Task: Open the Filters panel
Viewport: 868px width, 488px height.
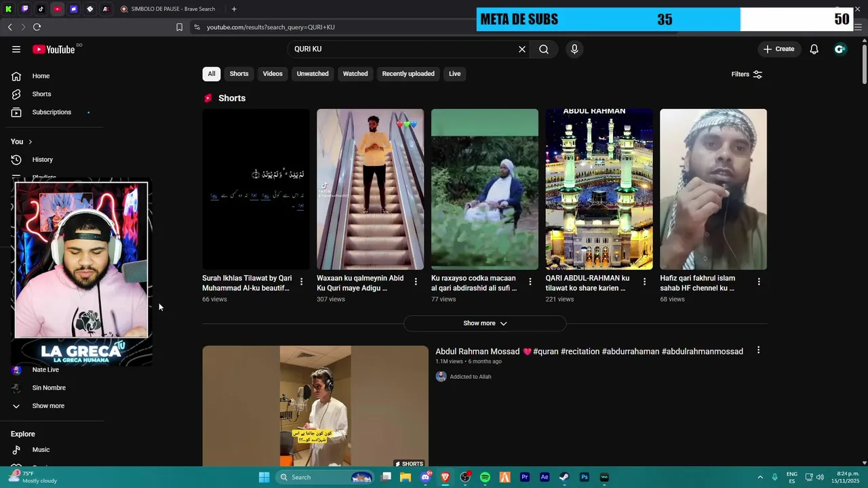Action: [747, 74]
